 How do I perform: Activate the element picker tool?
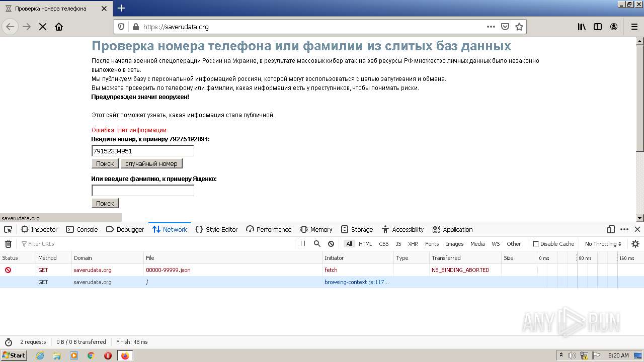8,229
